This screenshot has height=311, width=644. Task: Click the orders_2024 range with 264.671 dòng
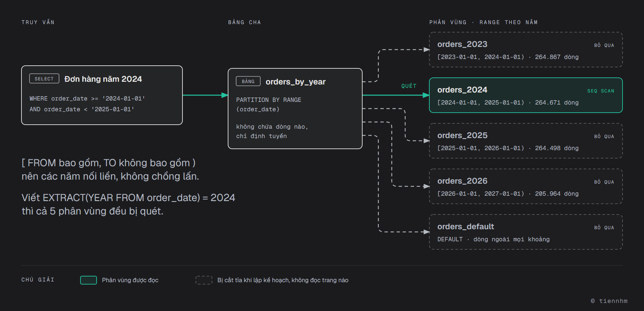508,103
